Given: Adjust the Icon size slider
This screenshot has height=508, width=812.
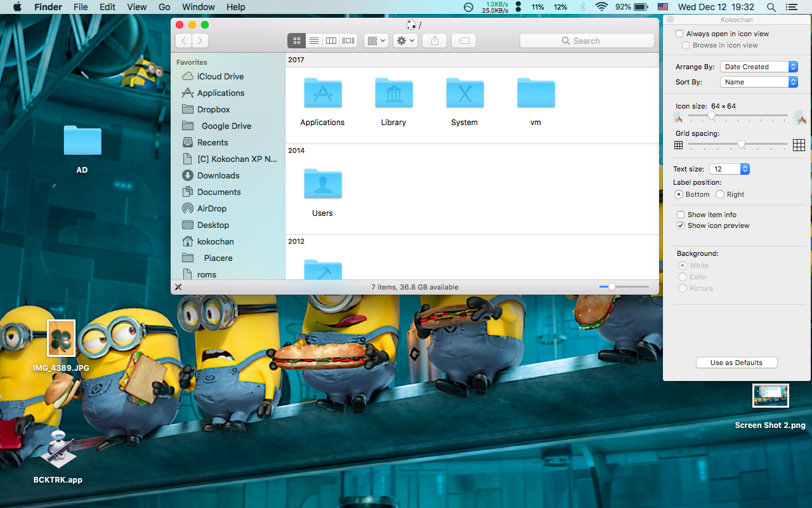Looking at the screenshot, I should (x=712, y=116).
